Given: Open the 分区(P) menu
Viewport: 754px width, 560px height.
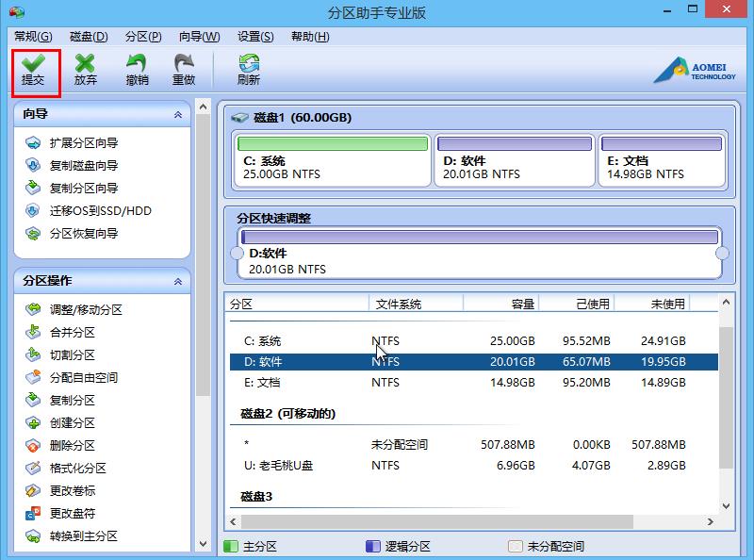Looking at the screenshot, I should (143, 37).
